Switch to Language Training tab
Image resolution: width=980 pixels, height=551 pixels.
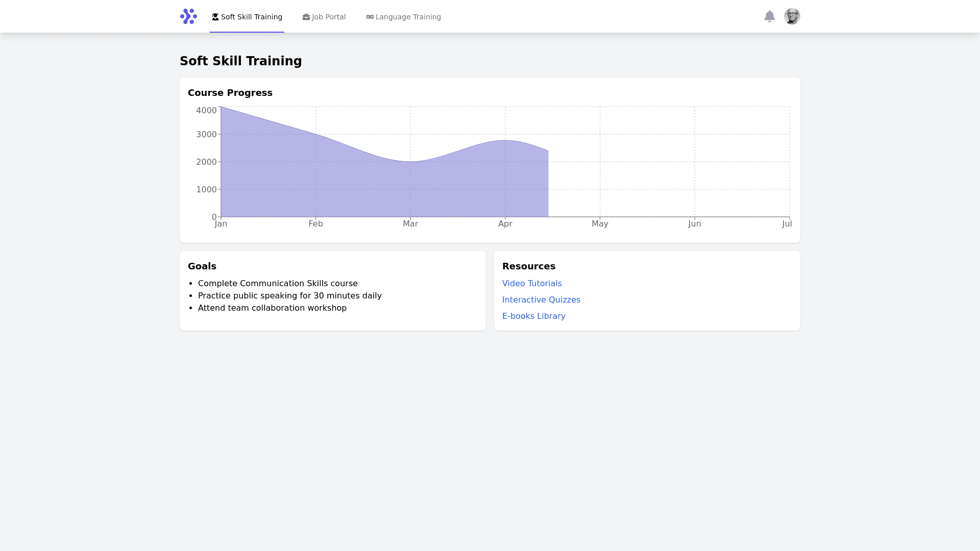click(408, 17)
